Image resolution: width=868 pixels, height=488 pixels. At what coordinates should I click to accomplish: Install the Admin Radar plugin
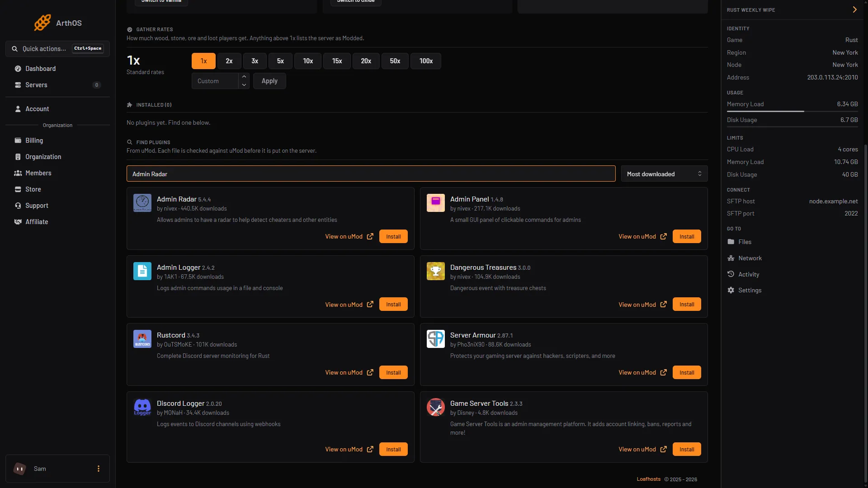393,236
